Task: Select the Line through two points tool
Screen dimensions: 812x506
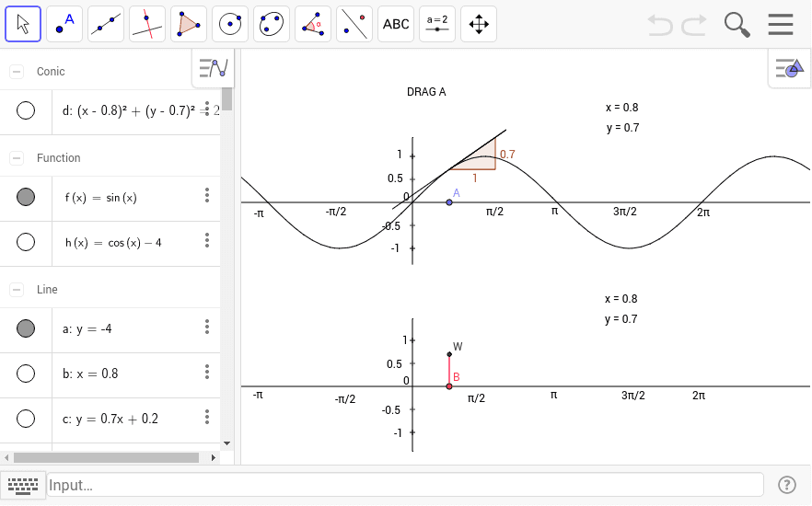Action: pyautogui.click(x=106, y=24)
